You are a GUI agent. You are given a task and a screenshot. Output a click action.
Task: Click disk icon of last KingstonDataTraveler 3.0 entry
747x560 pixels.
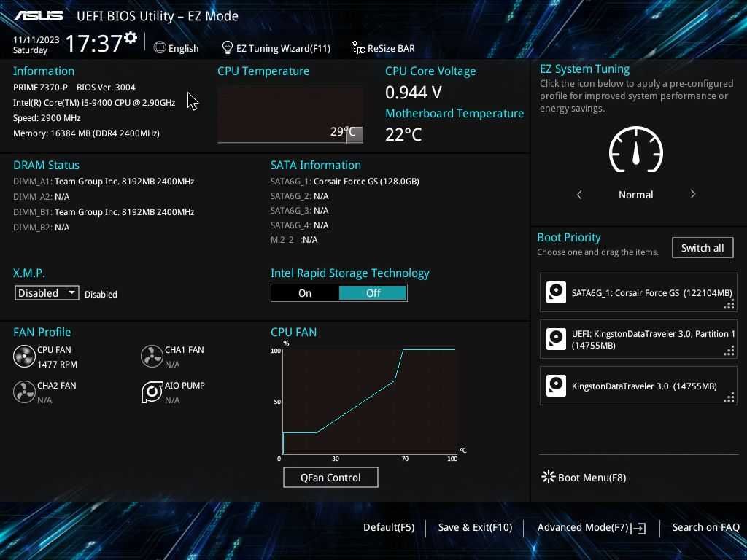556,386
